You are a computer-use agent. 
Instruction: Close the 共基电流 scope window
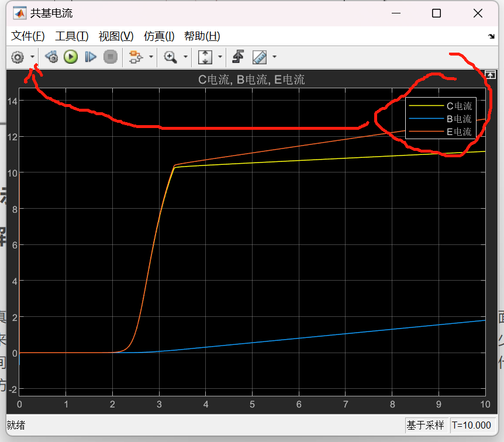point(478,13)
